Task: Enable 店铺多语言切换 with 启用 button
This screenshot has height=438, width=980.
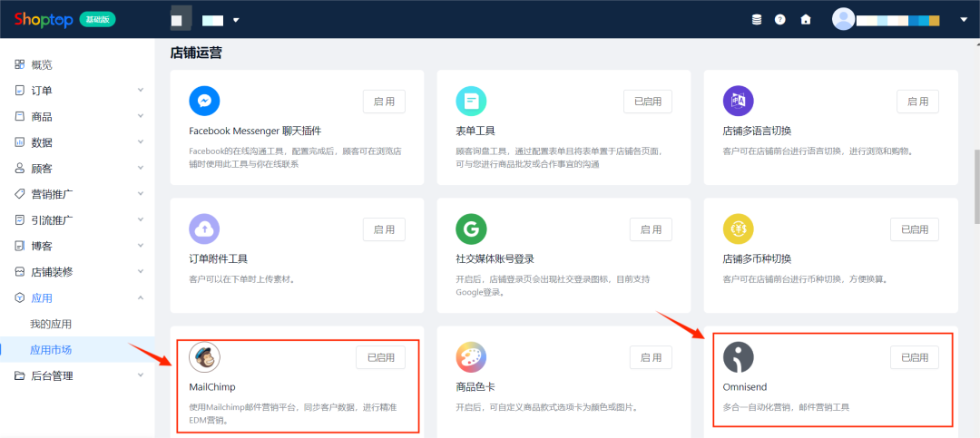Action: click(x=917, y=102)
